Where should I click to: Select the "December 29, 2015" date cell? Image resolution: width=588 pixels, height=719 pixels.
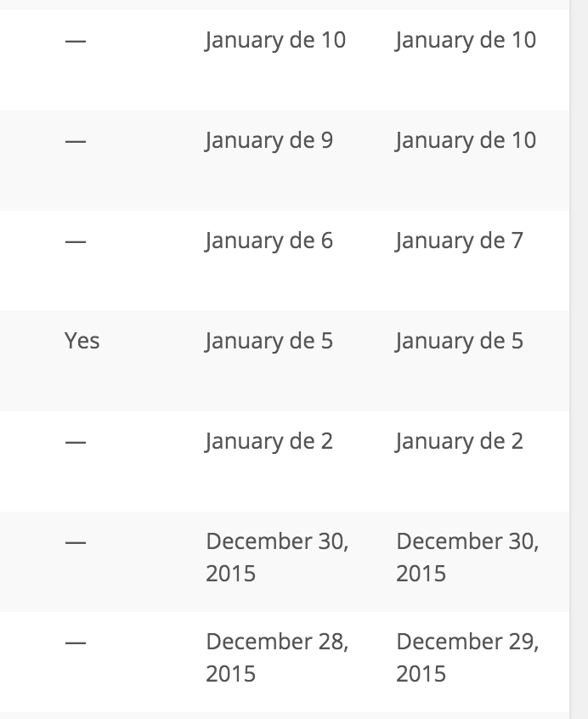click(467, 658)
